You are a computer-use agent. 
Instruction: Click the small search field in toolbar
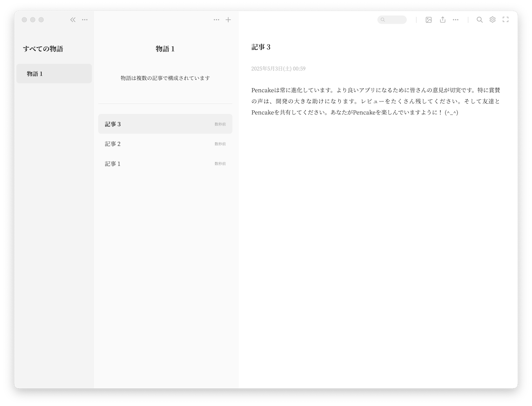tap(392, 20)
